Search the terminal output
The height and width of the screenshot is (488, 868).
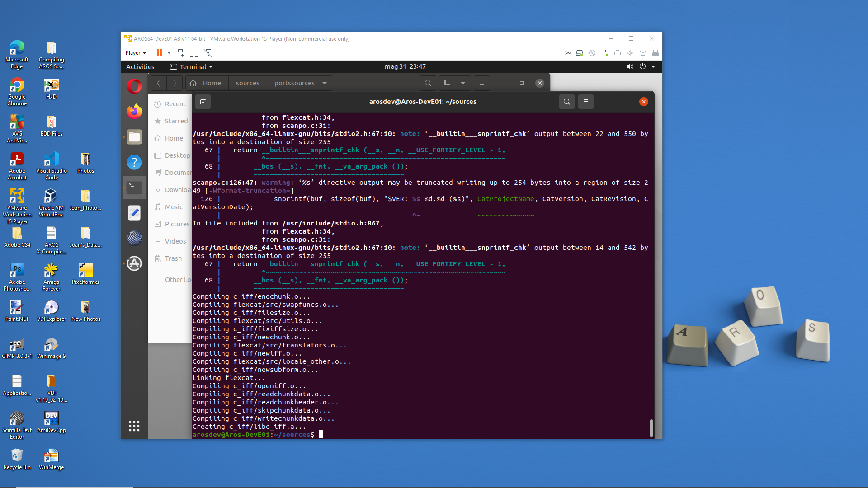point(567,102)
